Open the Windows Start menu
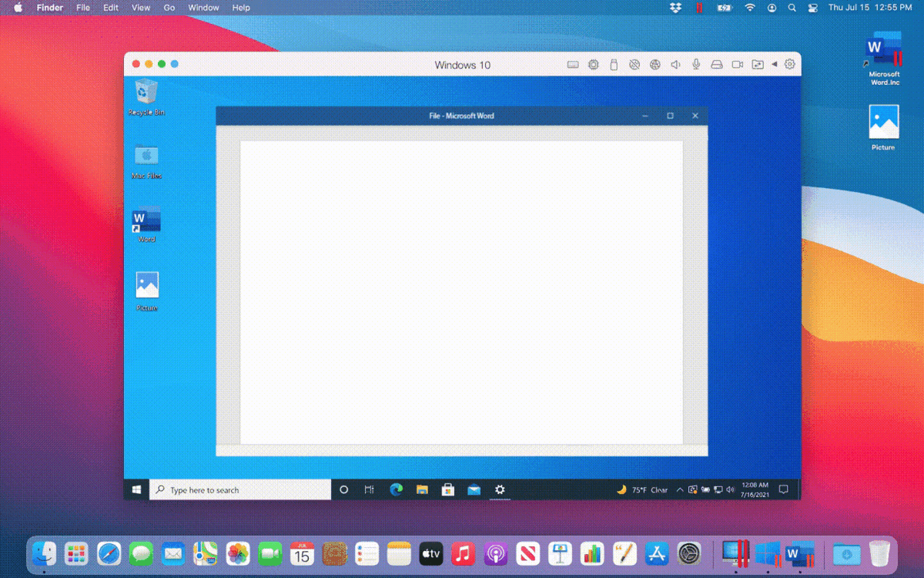 (x=136, y=489)
